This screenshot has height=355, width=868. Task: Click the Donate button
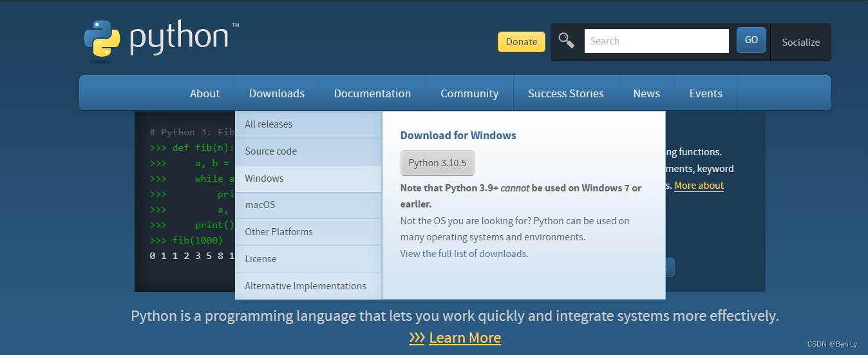click(x=522, y=42)
